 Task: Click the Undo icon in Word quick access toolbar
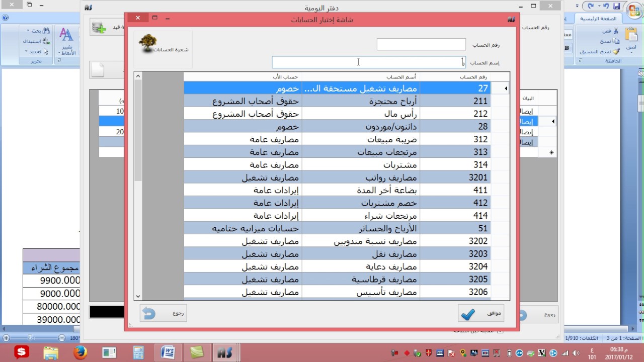(605, 6)
